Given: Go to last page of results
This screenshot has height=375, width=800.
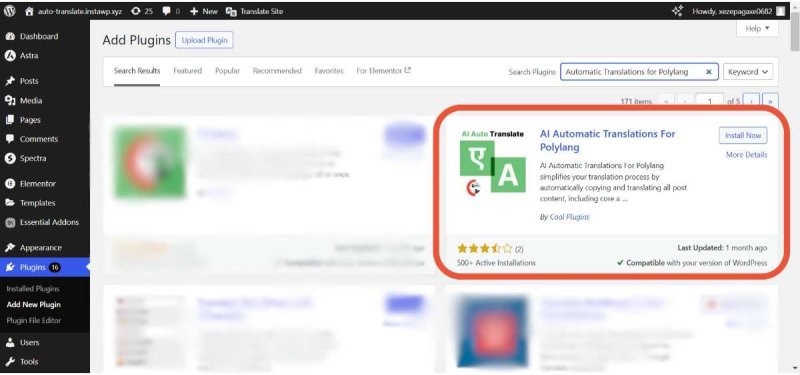Looking at the screenshot, I should (x=770, y=101).
